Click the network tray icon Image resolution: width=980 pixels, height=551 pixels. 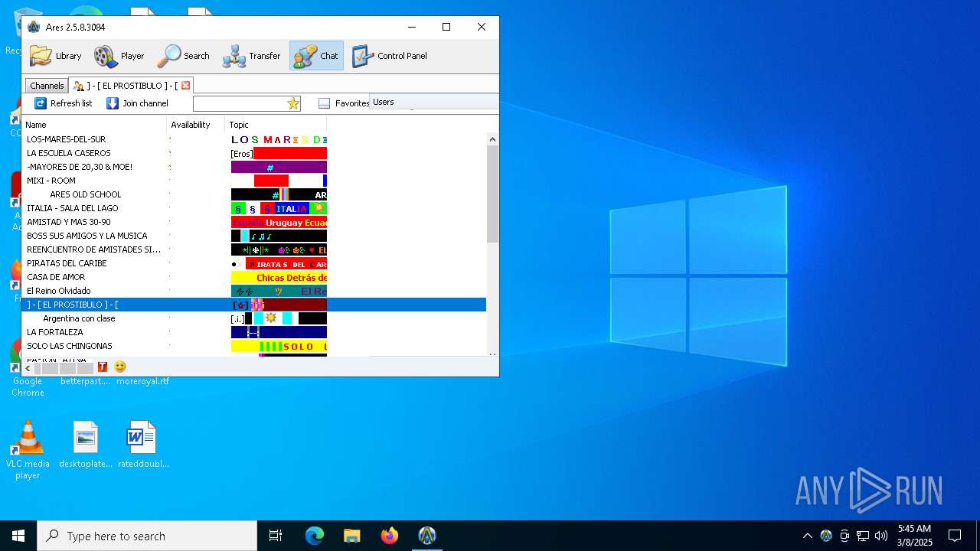(863, 536)
